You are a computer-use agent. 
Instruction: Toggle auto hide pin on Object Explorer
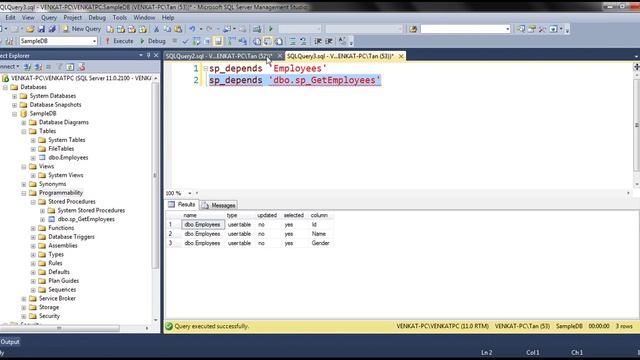[149, 55]
